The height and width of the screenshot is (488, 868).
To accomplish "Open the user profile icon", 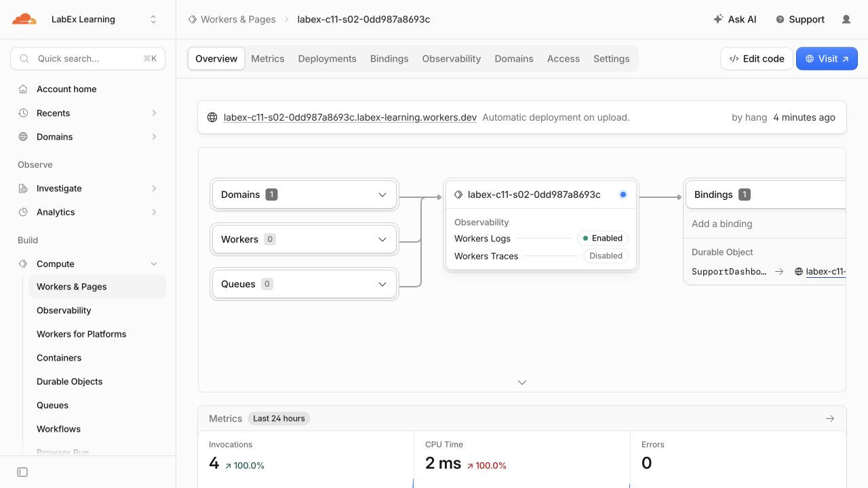I will (x=846, y=19).
